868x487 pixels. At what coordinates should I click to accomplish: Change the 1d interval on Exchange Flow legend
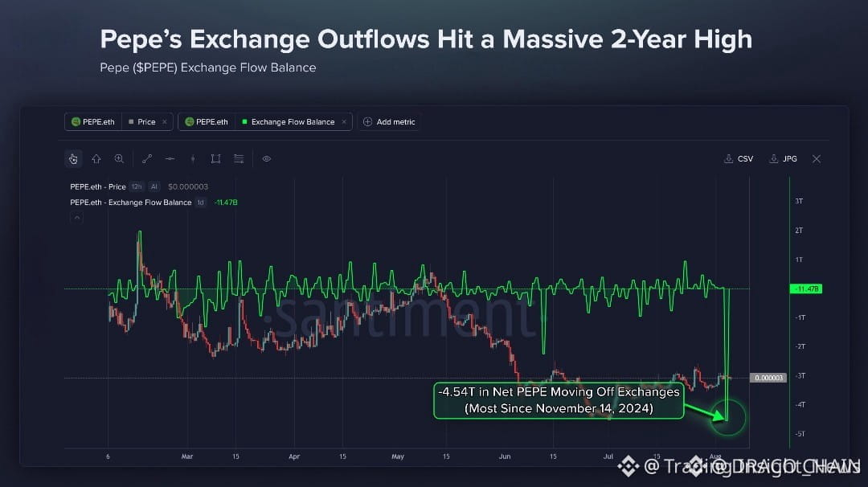tap(201, 203)
